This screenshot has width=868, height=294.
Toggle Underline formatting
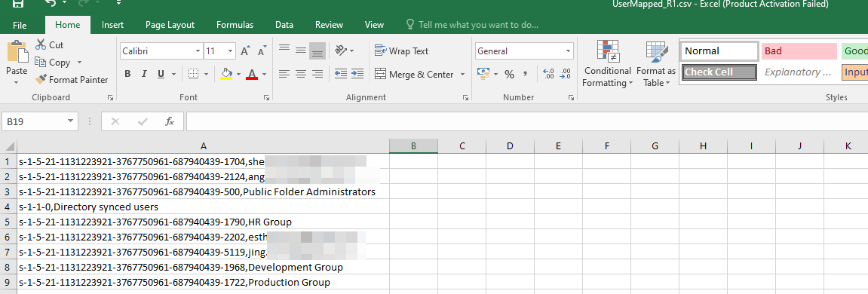161,74
